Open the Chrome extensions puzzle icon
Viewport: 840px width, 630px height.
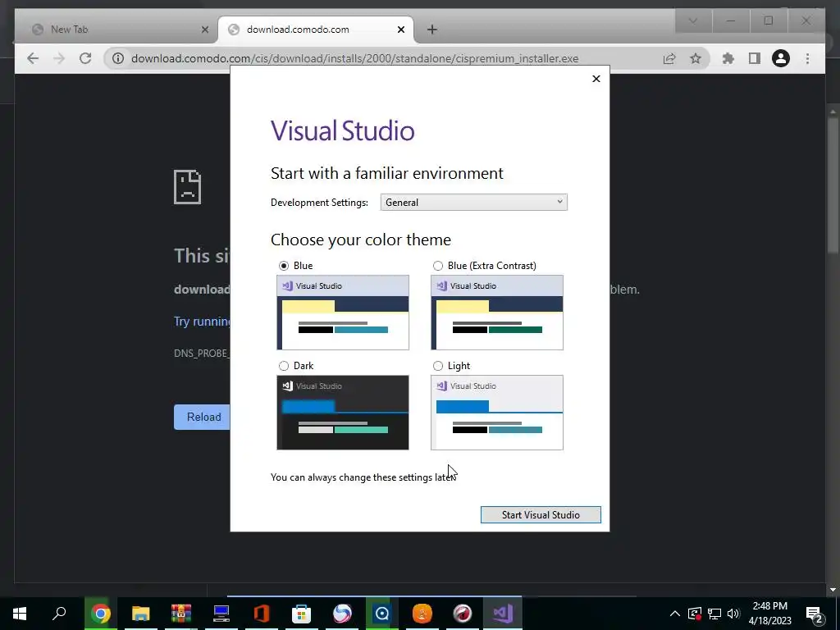728,58
